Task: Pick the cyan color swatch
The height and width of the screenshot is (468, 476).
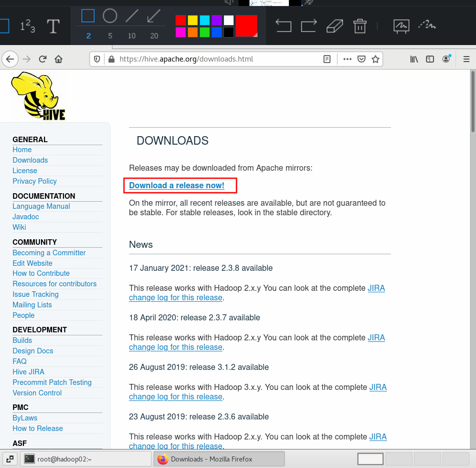Action: tap(204, 21)
